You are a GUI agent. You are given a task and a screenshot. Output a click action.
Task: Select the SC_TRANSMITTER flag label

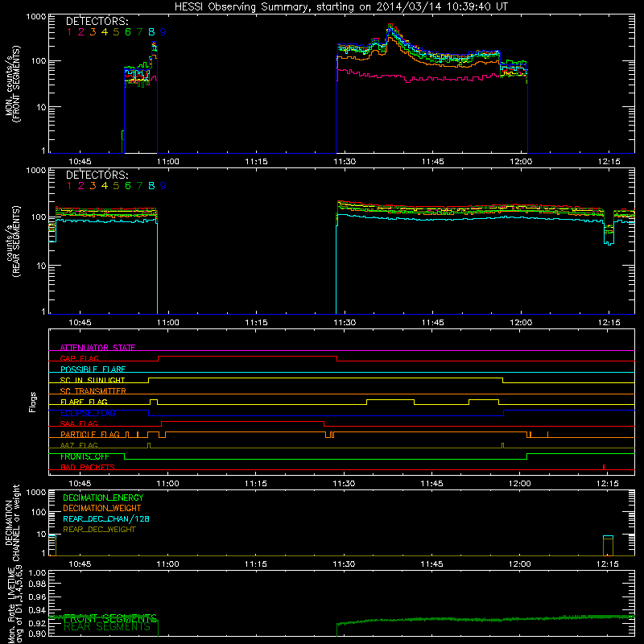pyautogui.click(x=93, y=391)
